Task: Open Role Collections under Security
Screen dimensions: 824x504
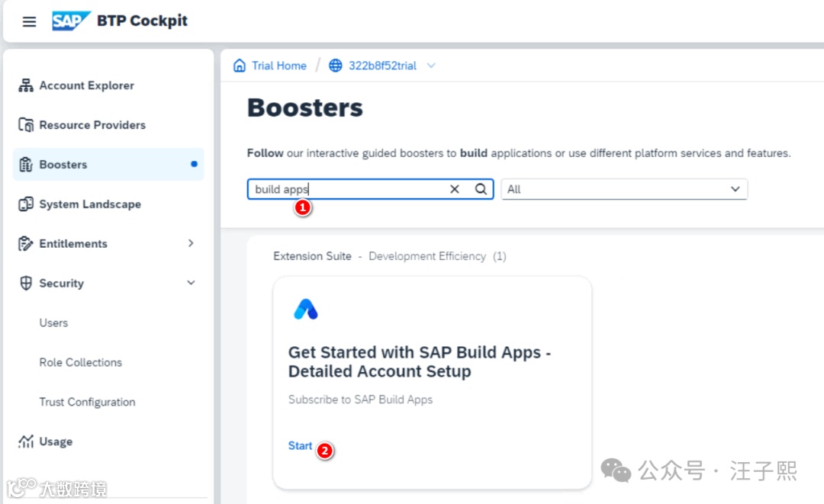Action: pos(80,362)
